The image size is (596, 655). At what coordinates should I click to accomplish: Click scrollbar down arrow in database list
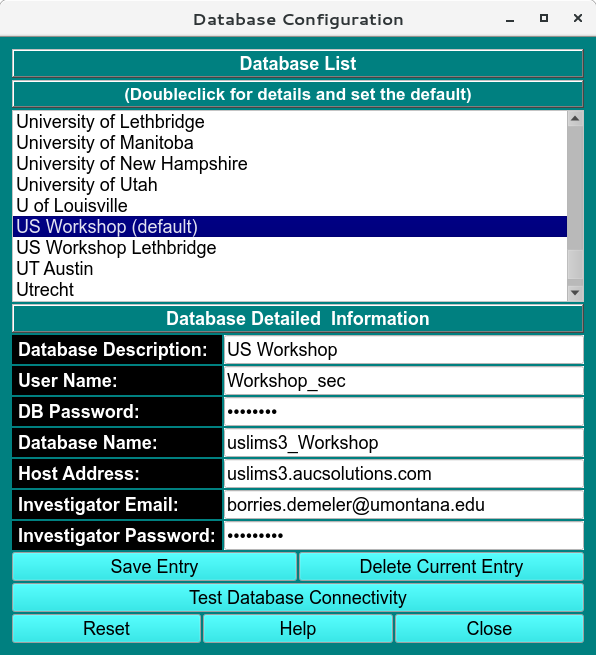point(575,293)
